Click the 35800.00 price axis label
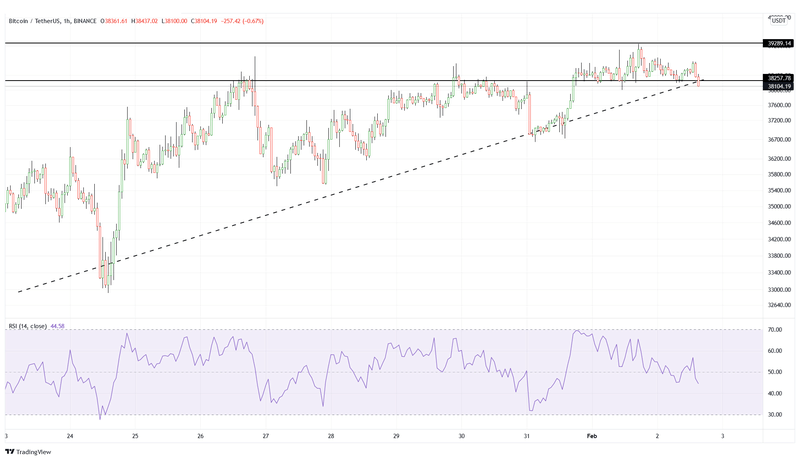The height and width of the screenshot is (460, 800). [780, 174]
